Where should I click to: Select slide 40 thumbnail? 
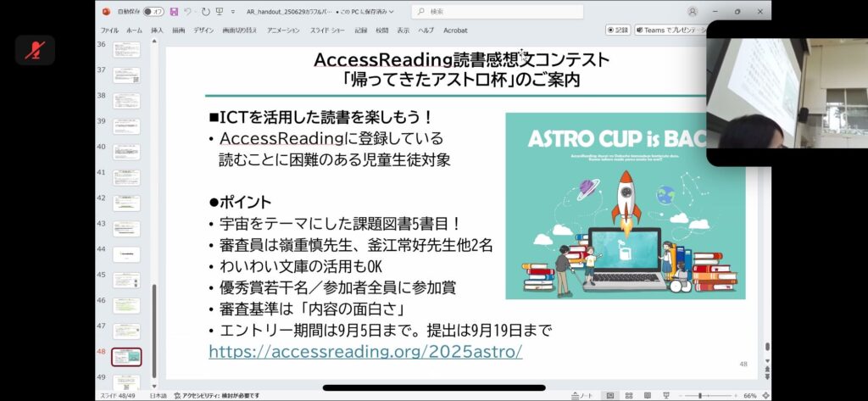(x=127, y=152)
